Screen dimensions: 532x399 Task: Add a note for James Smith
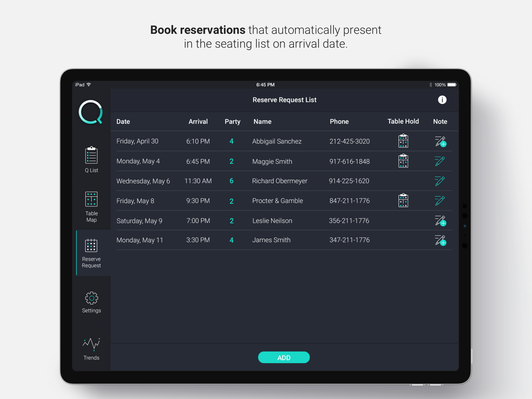[440, 240]
